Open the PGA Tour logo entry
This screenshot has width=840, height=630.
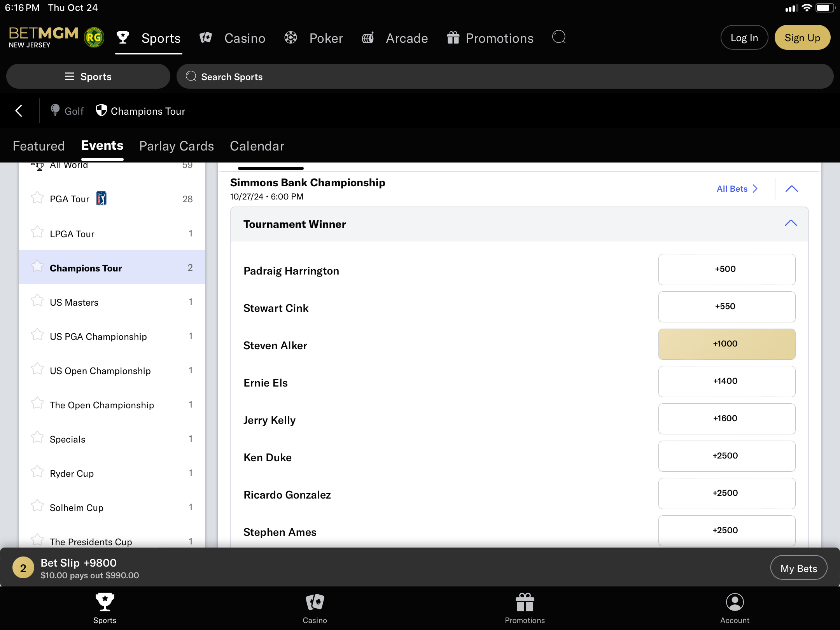tap(101, 198)
